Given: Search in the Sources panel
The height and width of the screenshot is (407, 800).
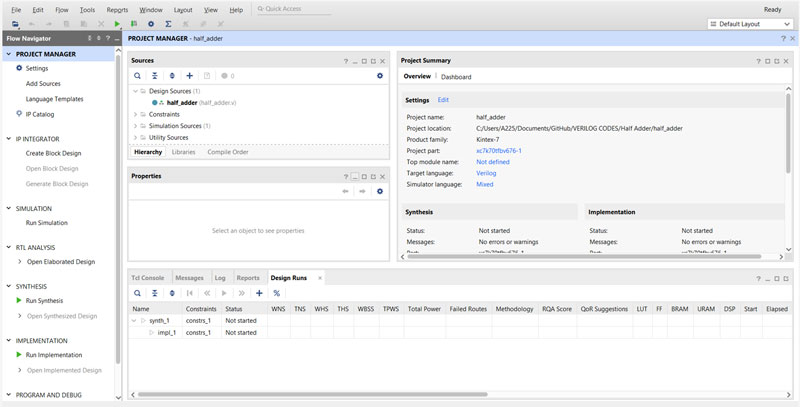Looking at the screenshot, I should pos(138,75).
